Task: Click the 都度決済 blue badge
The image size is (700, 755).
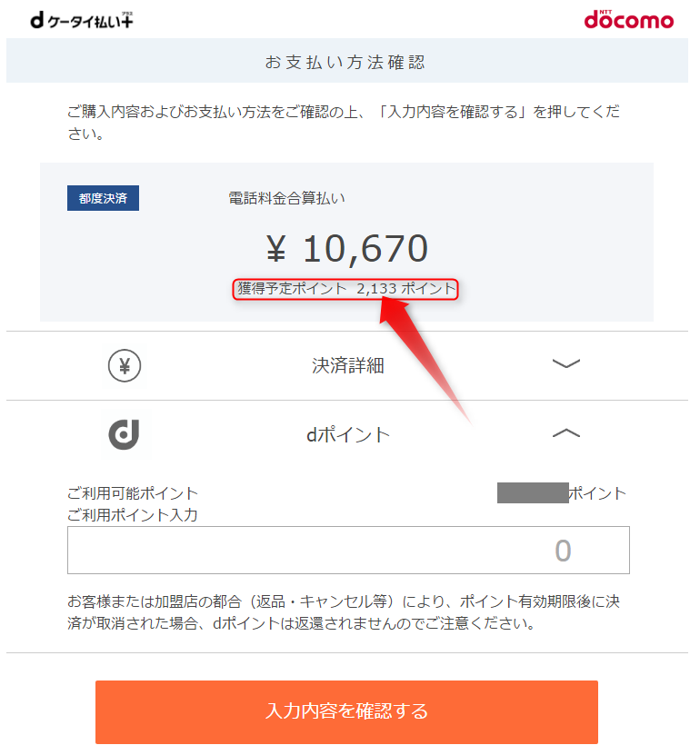Action: pyautogui.click(x=103, y=198)
